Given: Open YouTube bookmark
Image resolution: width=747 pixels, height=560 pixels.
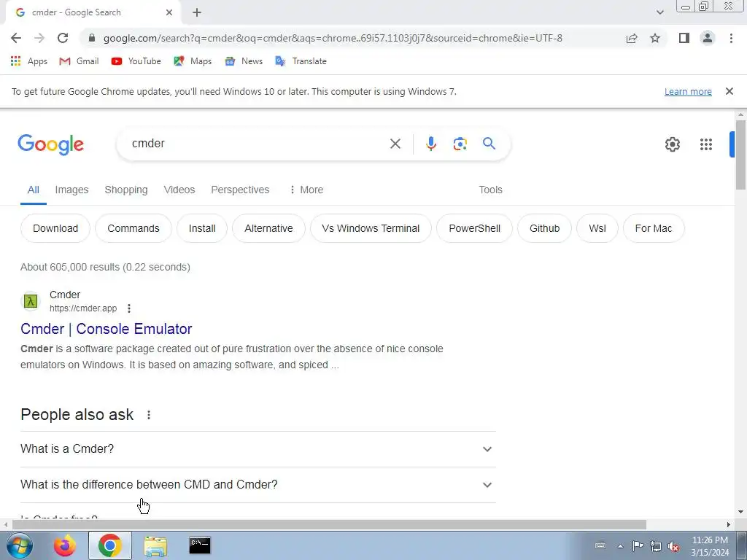Looking at the screenshot, I should pyautogui.click(x=136, y=61).
